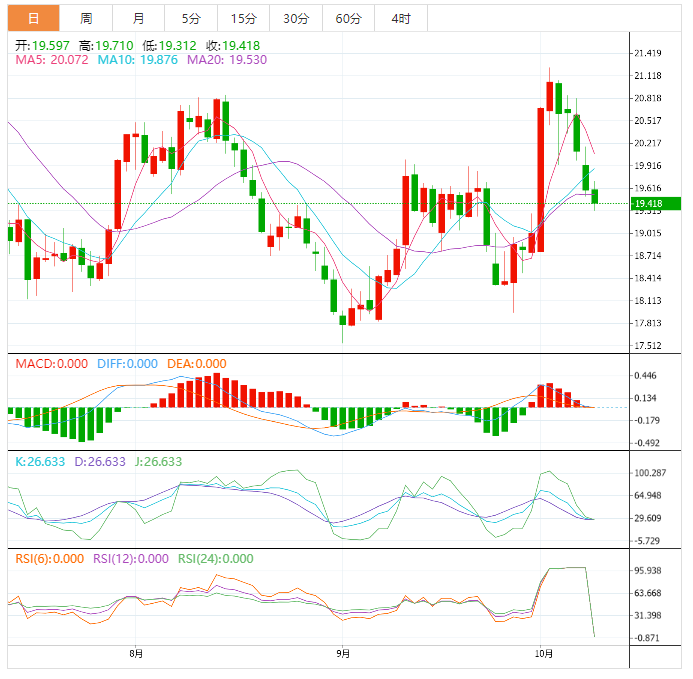Click the -5.729 KDJ axis value

point(646,541)
